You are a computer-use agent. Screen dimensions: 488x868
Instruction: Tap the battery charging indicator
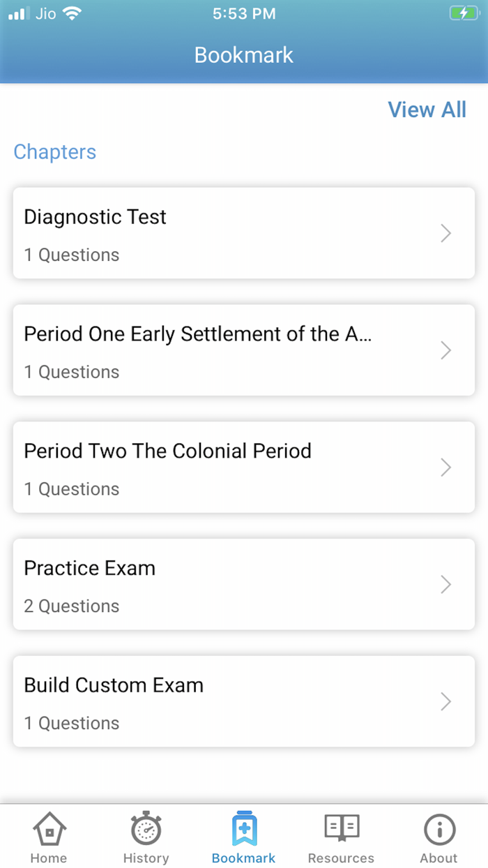pos(464,12)
